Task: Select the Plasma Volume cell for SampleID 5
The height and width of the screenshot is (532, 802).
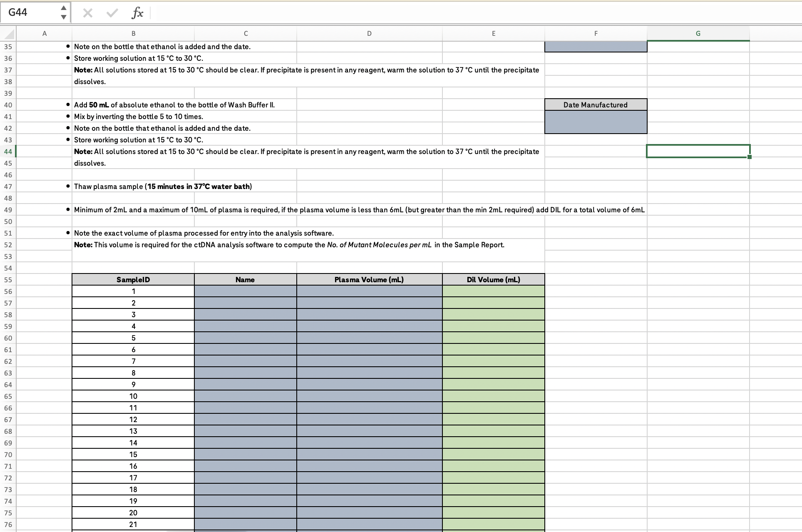Action: (369, 338)
